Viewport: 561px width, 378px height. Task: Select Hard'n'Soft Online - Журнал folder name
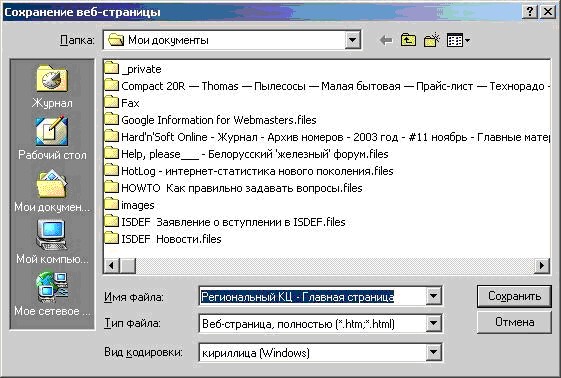click(336, 137)
